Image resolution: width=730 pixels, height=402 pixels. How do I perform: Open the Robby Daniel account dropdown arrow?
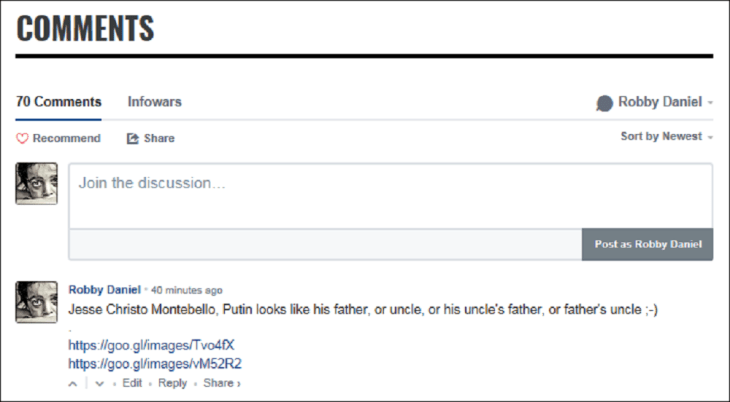pos(710,103)
